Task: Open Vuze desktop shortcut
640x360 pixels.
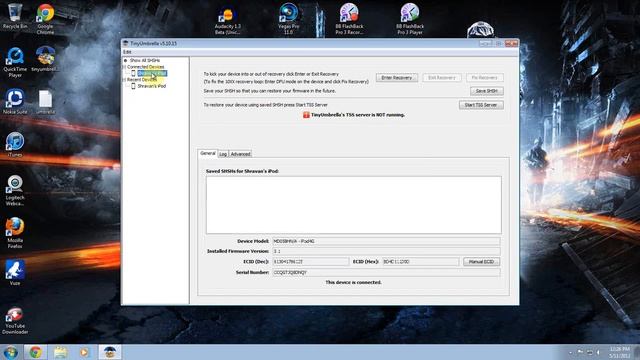Action: tap(15, 272)
